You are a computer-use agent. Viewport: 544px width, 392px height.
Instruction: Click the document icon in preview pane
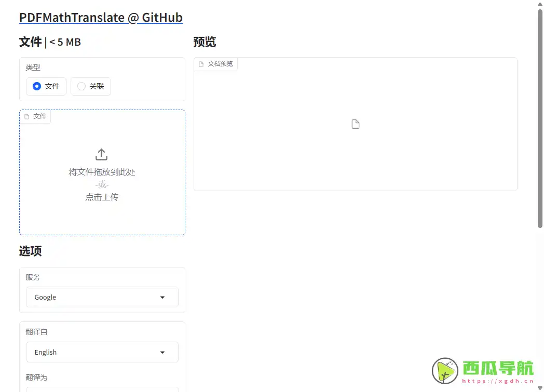point(355,124)
